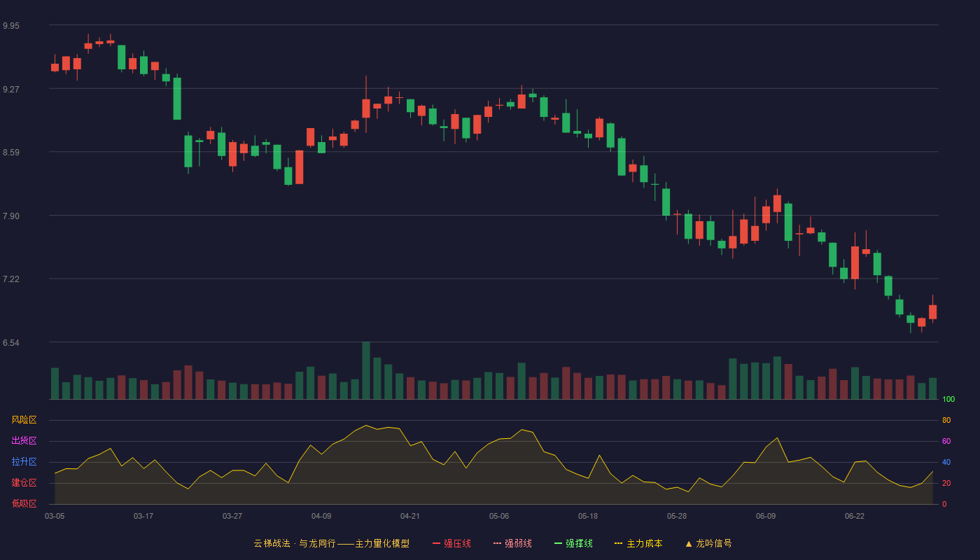Click the 03-05 date label

pyautogui.click(x=55, y=516)
